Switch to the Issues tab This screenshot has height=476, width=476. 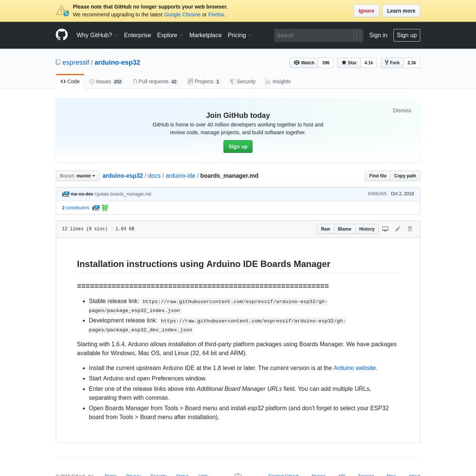pos(106,82)
